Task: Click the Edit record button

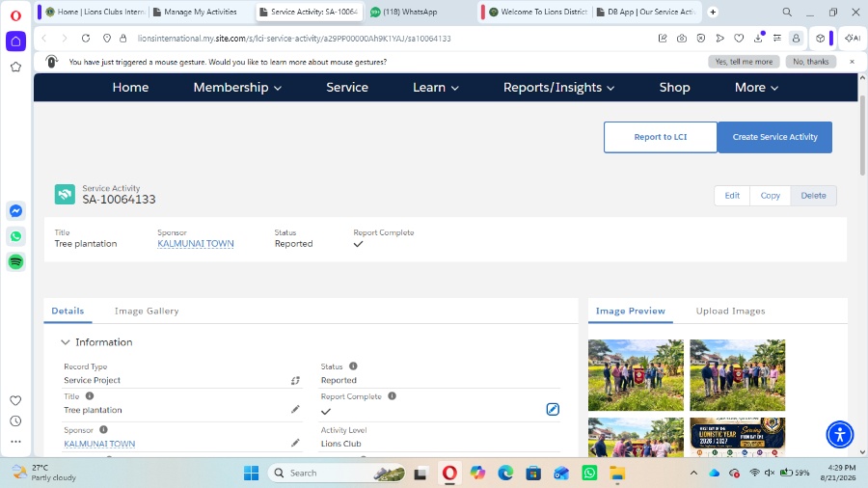Action: pos(732,196)
